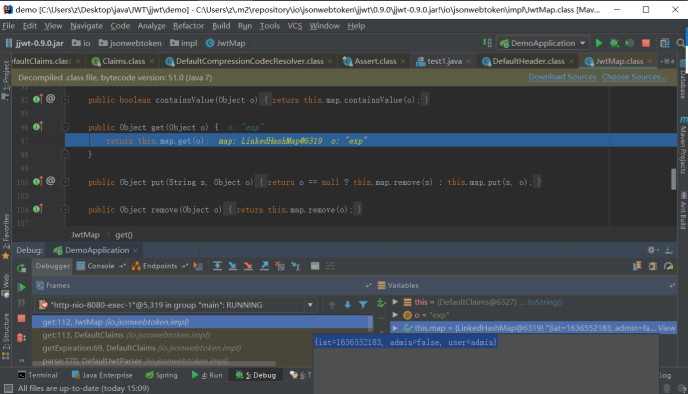Viewport: 688px width, 394px height.
Task: Open Debug panel settings gear
Action: 652,250
